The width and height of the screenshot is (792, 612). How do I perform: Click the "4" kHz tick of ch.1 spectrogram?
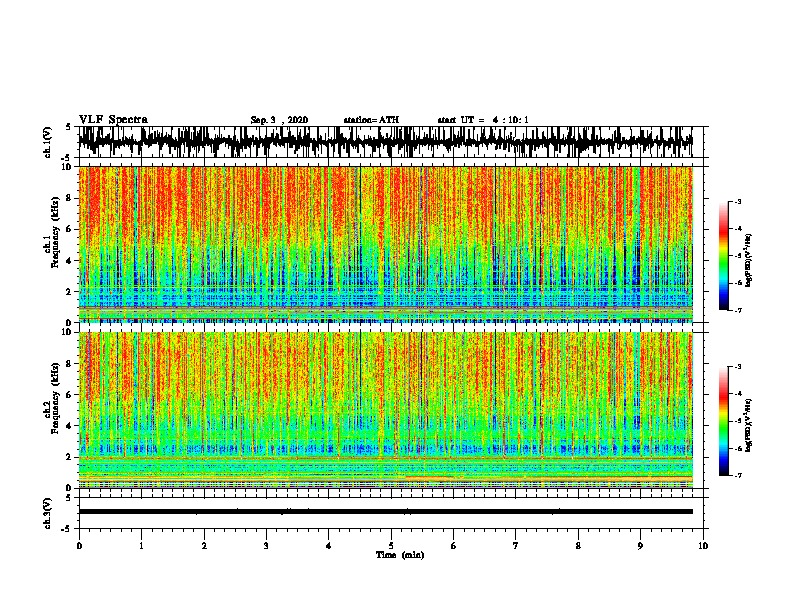click(x=70, y=261)
